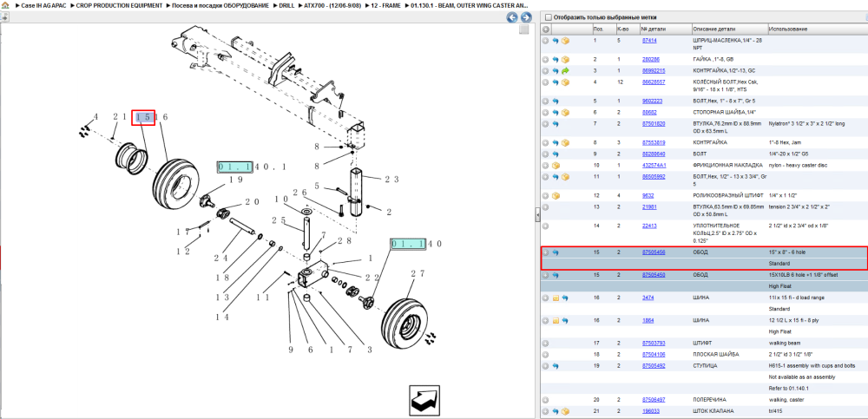
Task: Open part number link 280286
Action: click(650, 59)
